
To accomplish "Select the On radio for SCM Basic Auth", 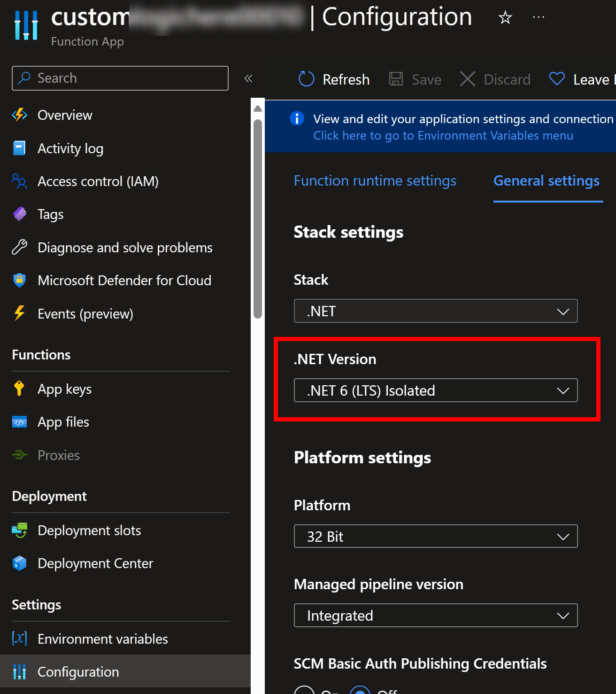I will click(304, 689).
